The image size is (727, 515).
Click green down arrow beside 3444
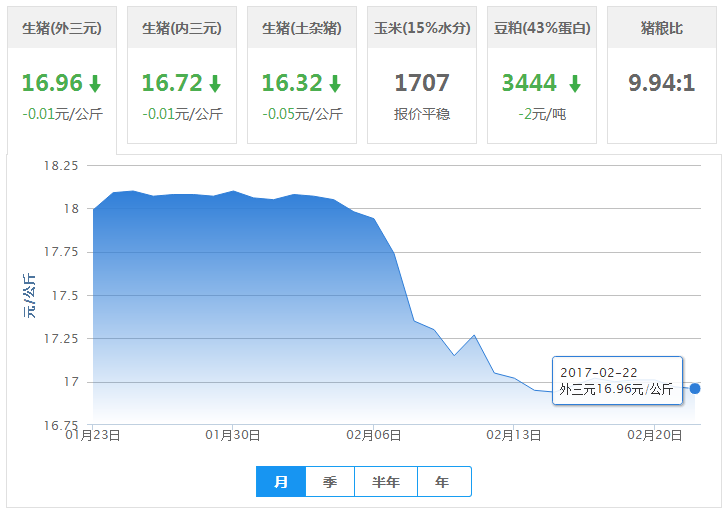click(x=574, y=84)
